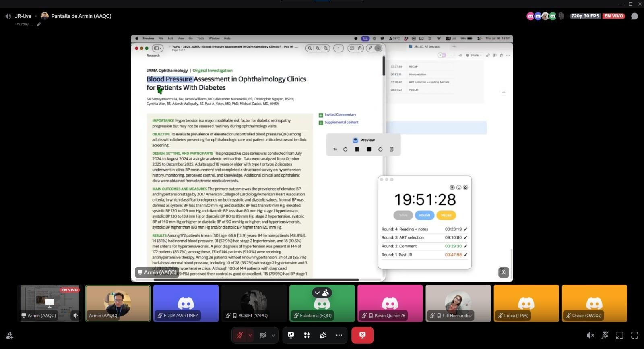Edit Round 4 Reading + notes entry
Viewport: 644px width, 349px height.
[x=466, y=229]
